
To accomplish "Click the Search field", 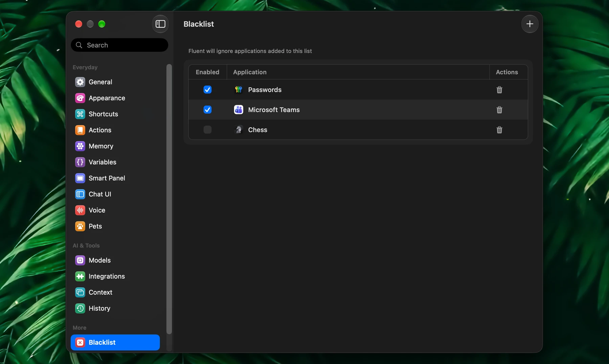I will (x=119, y=45).
